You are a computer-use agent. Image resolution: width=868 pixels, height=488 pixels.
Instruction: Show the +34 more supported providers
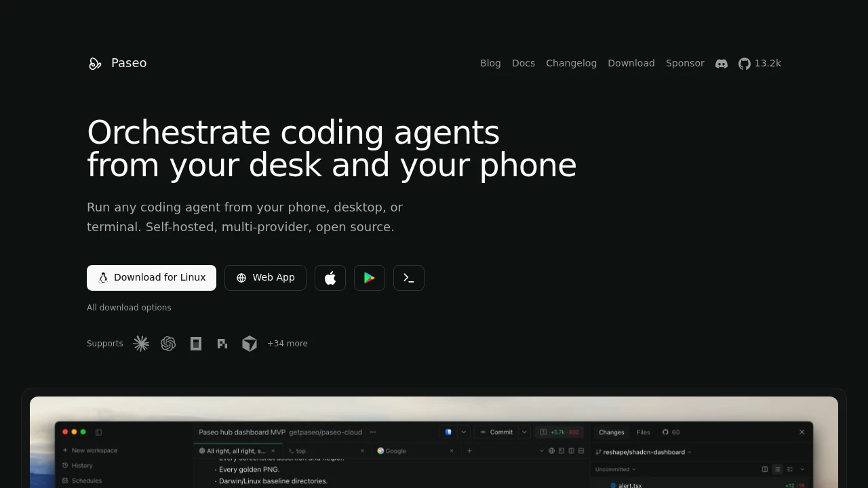288,344
